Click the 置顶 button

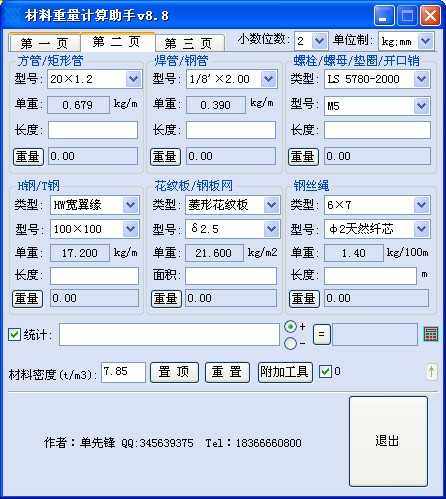[174, 372]
